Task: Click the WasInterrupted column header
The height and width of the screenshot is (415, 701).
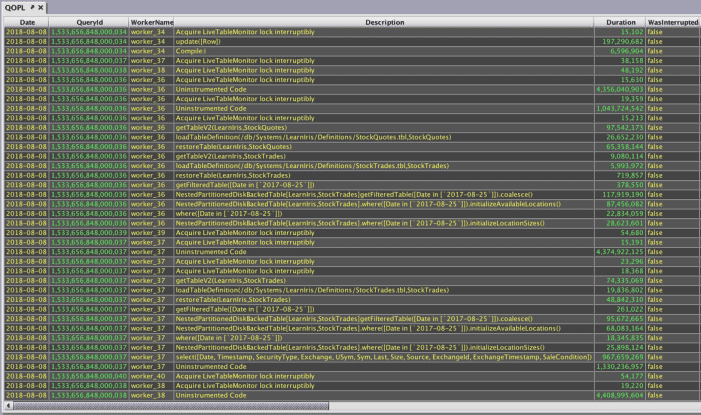Action: click(x=672, y=21)
